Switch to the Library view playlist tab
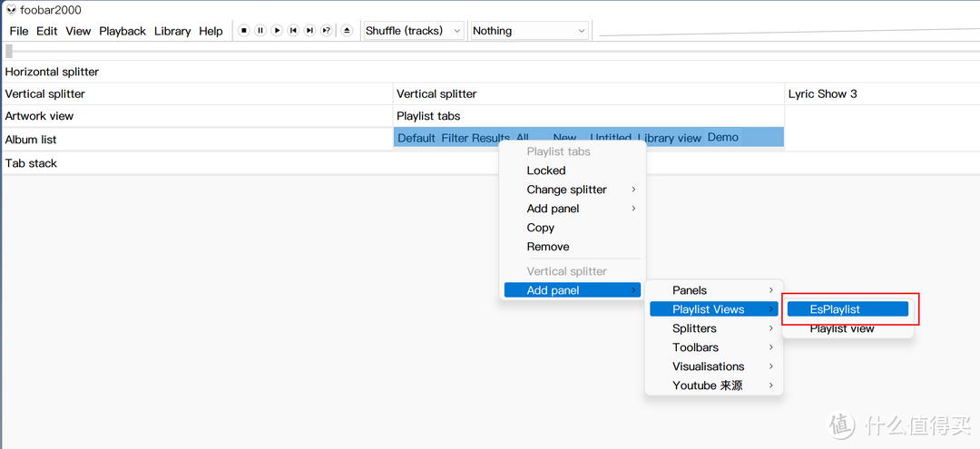 tap(670, 138)
